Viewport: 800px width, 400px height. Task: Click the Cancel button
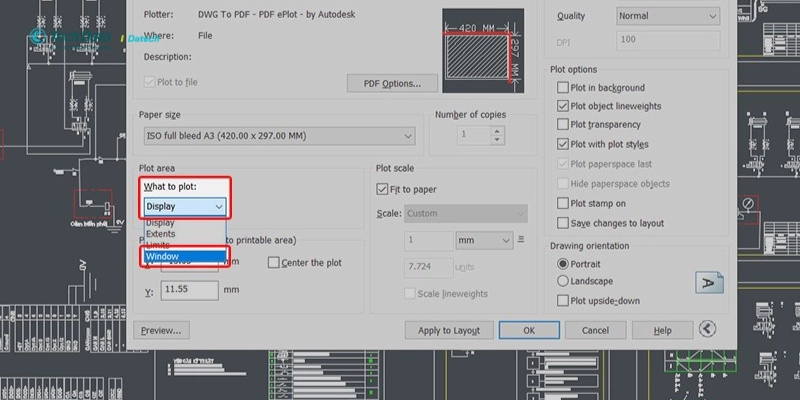tap(595, 331)
